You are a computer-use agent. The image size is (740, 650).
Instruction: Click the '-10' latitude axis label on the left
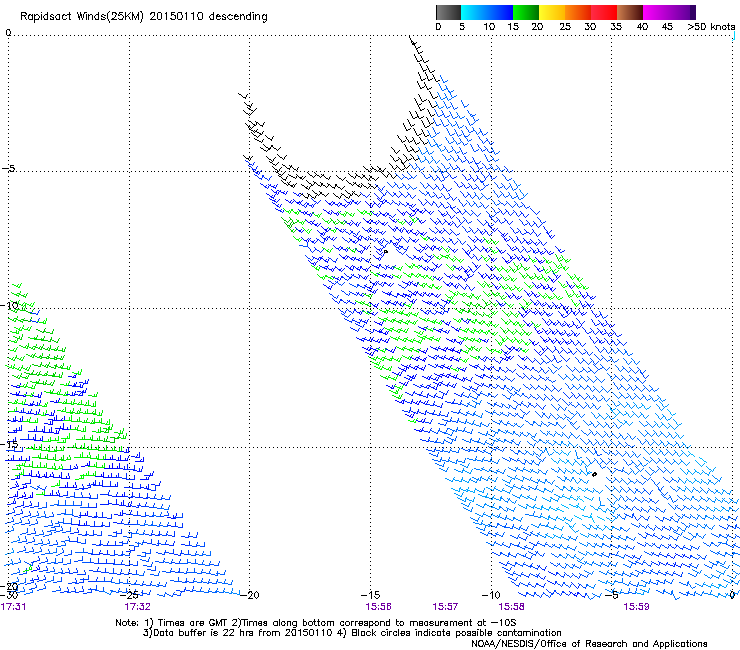(x=9, y=305)
